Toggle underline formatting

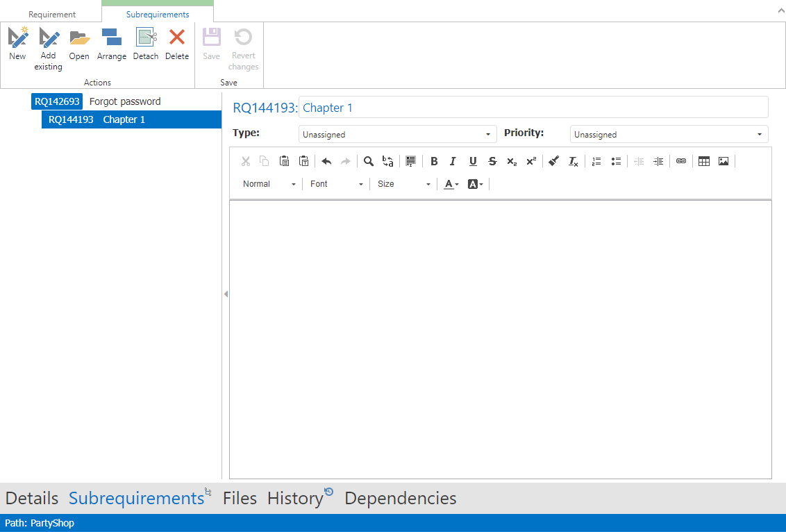pyautogui.click(x=473, y=161)
